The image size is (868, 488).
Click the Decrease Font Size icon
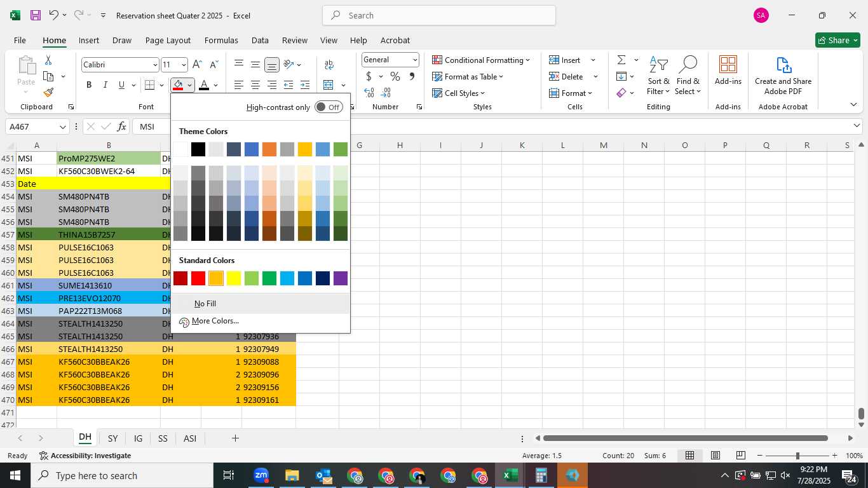[x=214, y=64]
